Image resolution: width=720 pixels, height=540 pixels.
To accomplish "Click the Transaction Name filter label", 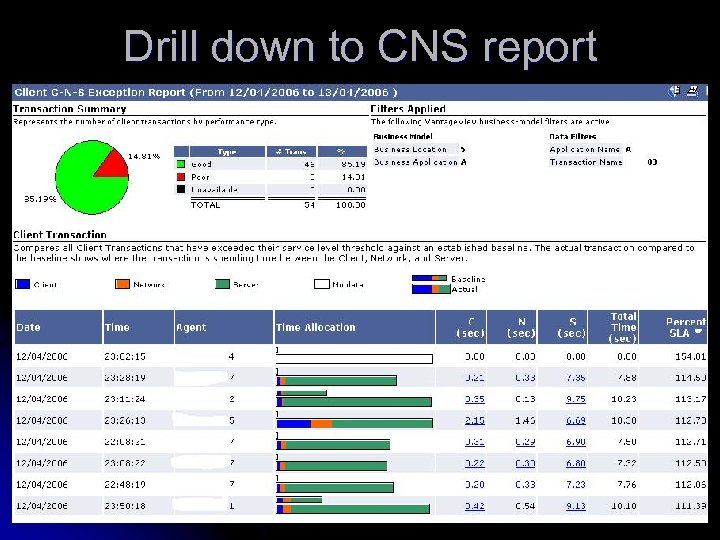I will point(586,162).
